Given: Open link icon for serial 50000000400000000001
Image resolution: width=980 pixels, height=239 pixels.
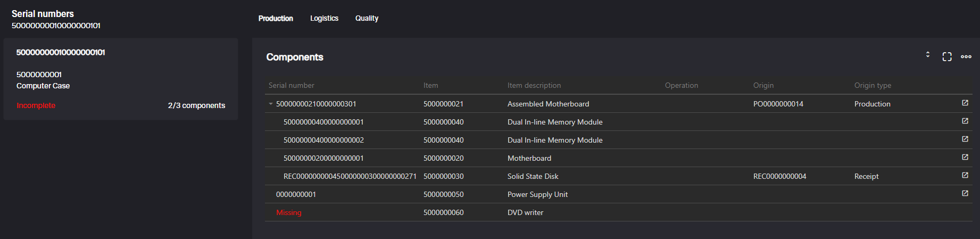Looking at the screenshot, I should [965, 121].
